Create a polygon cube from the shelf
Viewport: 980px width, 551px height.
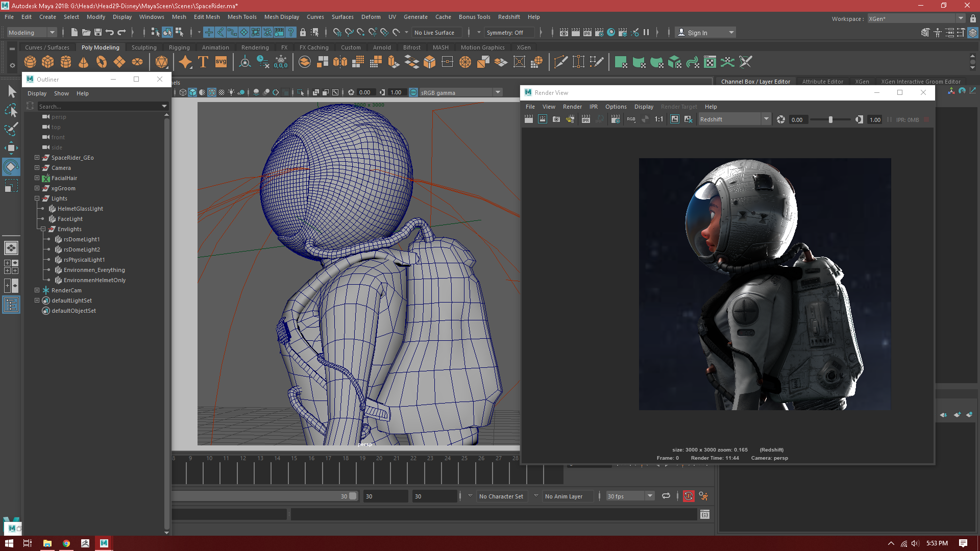pyautogui.click(x=48, y=62)
